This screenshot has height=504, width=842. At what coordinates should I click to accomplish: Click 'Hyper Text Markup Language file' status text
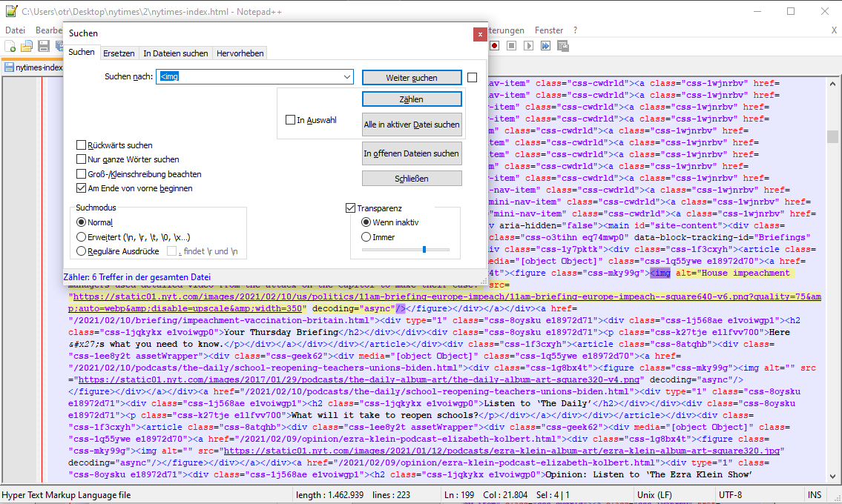67,495
